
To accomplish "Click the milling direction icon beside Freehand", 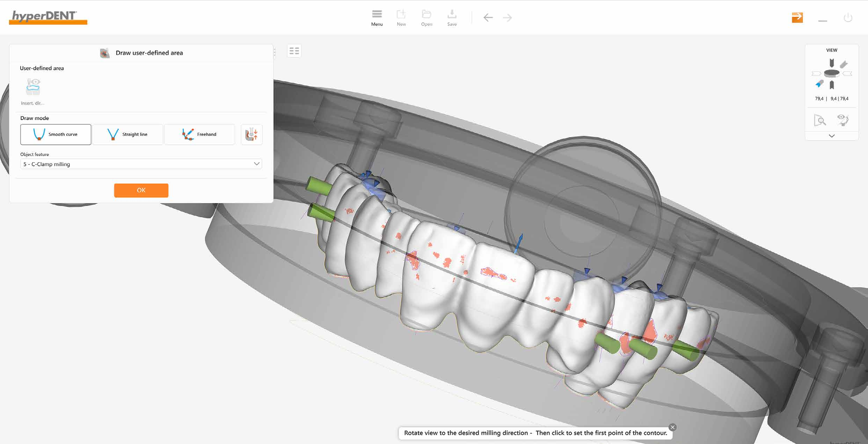I will (251, 134).
